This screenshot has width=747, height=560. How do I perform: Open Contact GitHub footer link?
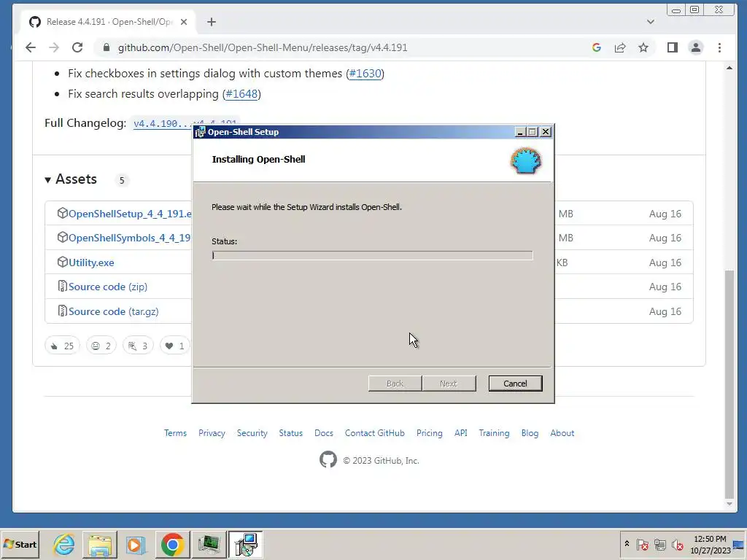(374, 433)
